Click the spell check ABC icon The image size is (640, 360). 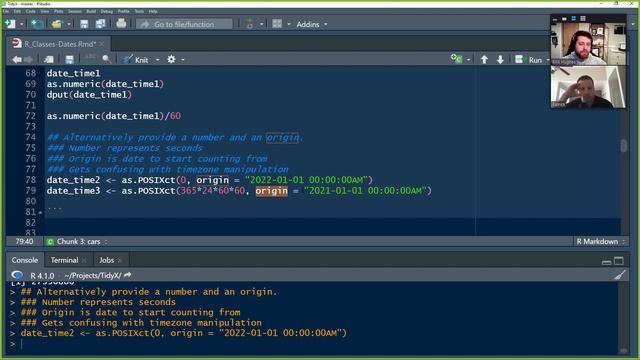(90, 59)
